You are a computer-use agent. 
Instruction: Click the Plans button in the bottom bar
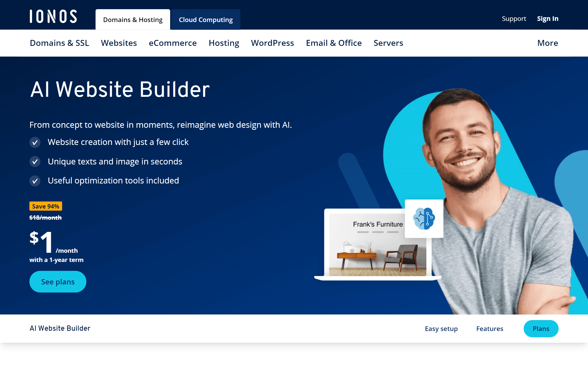(541, 328)
